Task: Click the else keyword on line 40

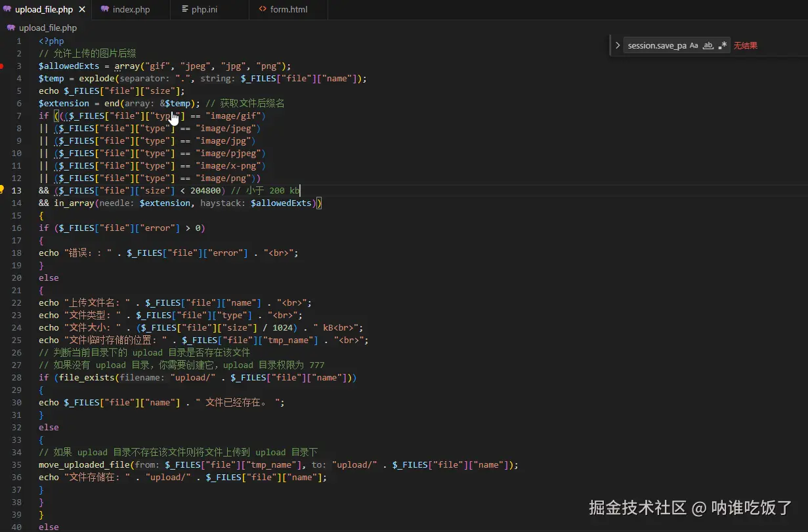Action: click(49, 527)
